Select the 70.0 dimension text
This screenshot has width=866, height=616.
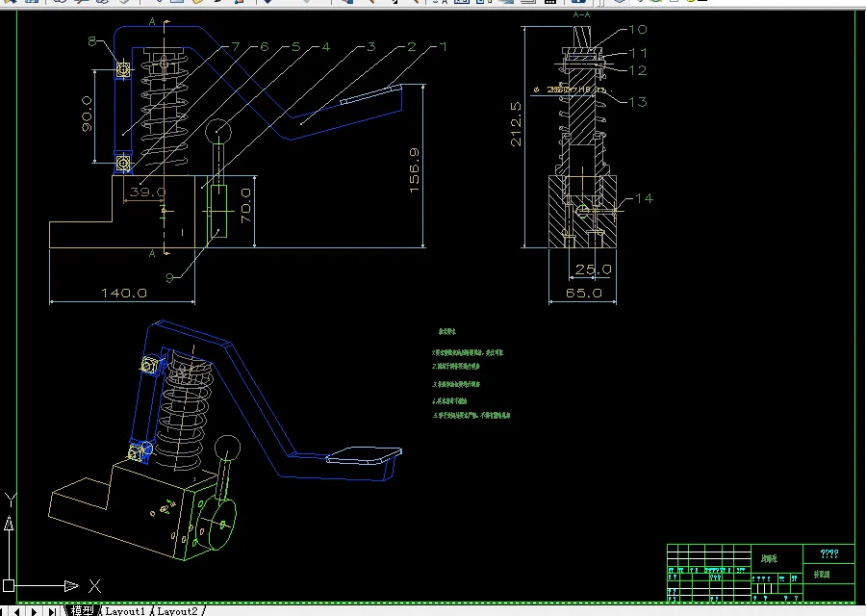[x=245, y=205]
